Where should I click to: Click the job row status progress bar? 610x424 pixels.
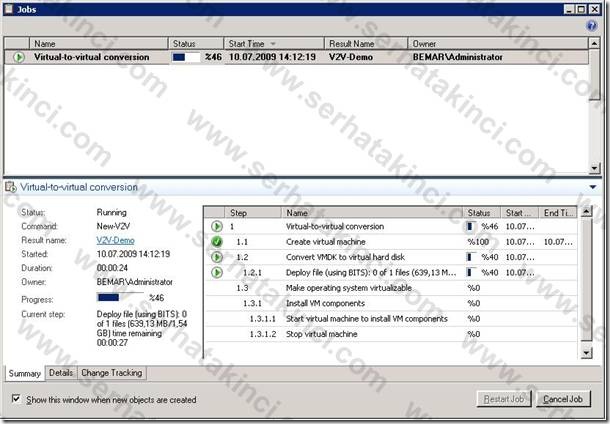click(186, 57)
